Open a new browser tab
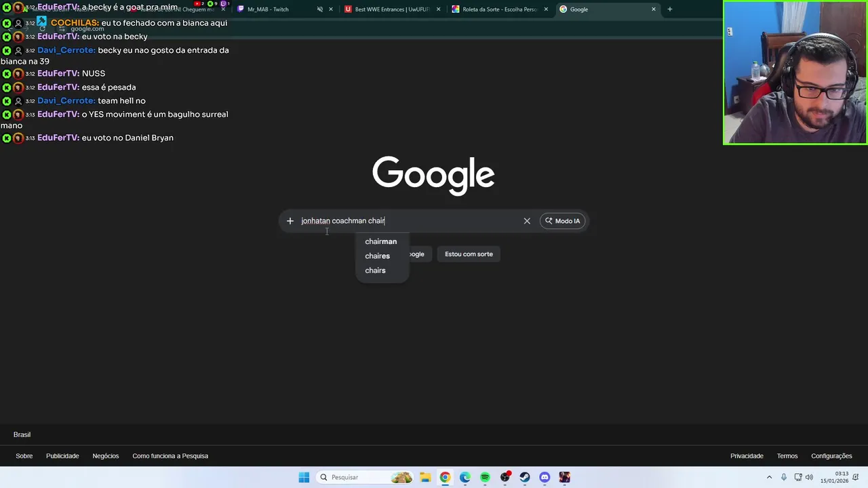This screenshot has height=488, width=868. point(670,9)
